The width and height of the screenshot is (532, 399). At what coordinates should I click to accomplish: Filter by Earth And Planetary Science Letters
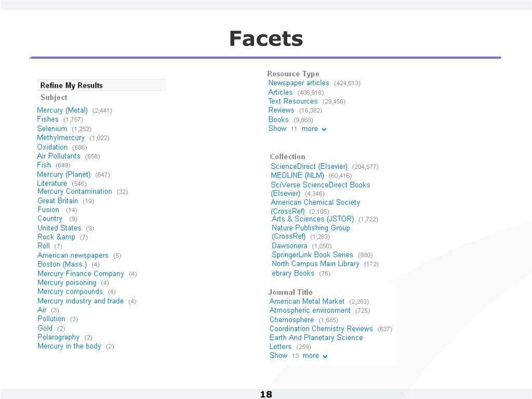click(316, 342)
